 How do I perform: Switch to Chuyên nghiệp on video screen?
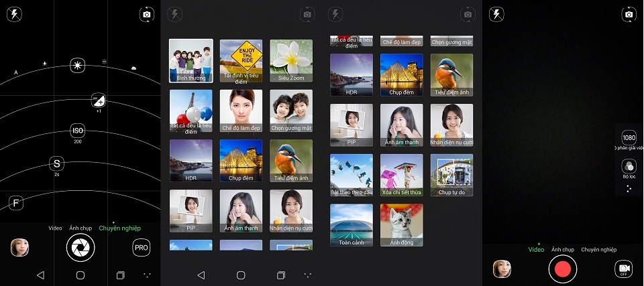[599, 249]
